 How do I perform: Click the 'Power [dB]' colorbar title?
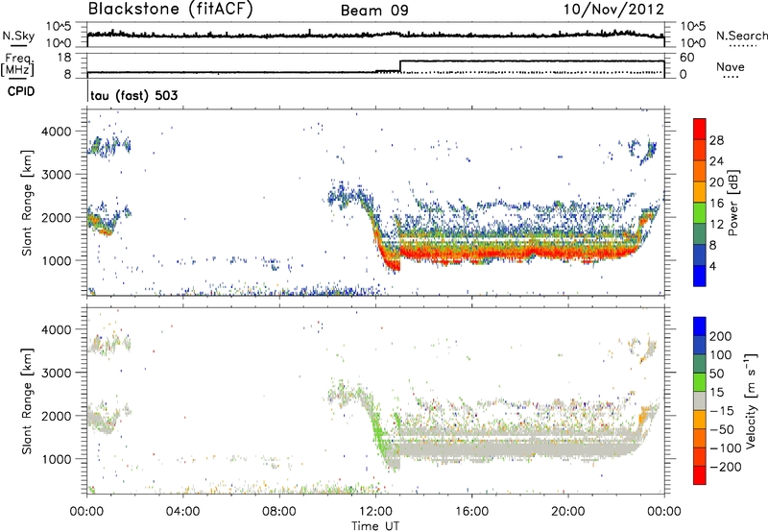tap(732, 203)
